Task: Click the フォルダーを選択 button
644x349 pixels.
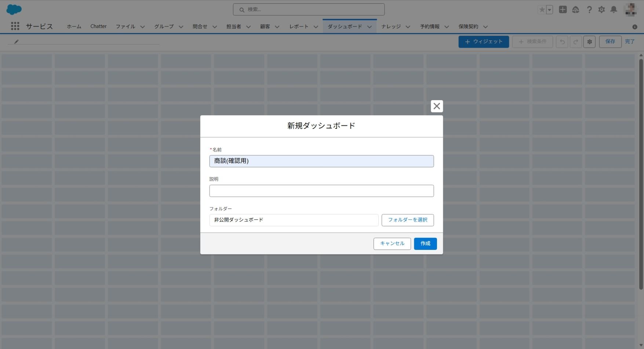Action: (407, 220)
